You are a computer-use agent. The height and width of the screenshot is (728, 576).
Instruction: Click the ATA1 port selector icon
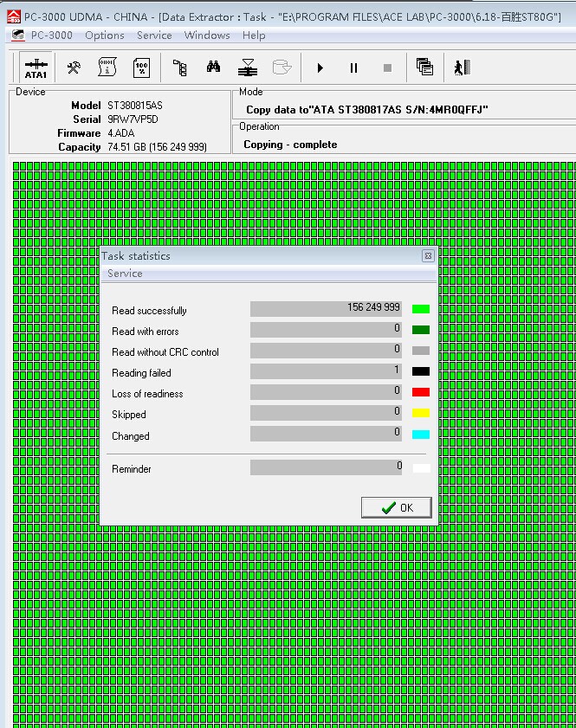(x=36, y=68)
